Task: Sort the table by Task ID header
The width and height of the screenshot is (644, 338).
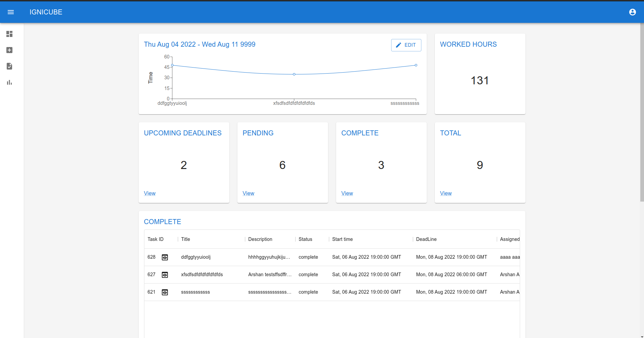Action: click(x=155, y=239)
